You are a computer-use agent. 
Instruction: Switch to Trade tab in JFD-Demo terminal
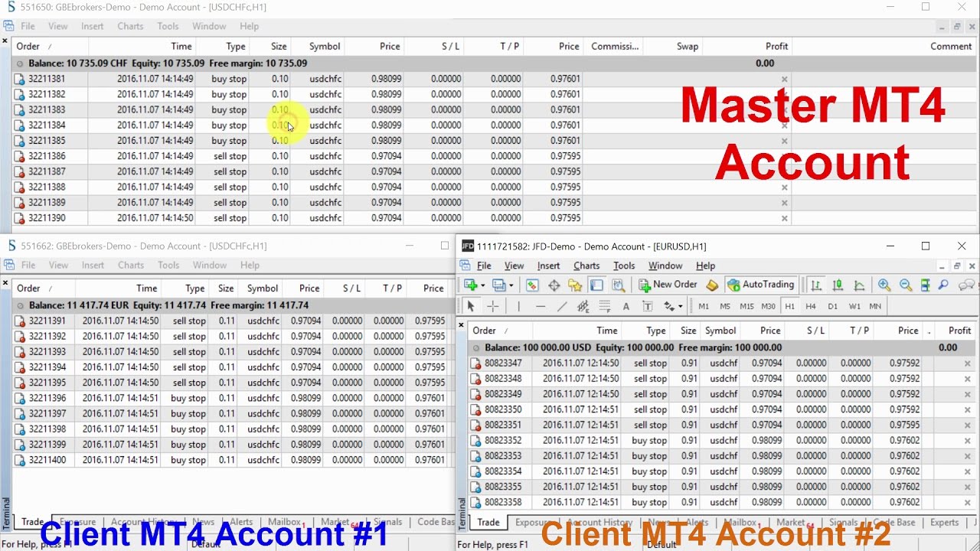(488, 523)
